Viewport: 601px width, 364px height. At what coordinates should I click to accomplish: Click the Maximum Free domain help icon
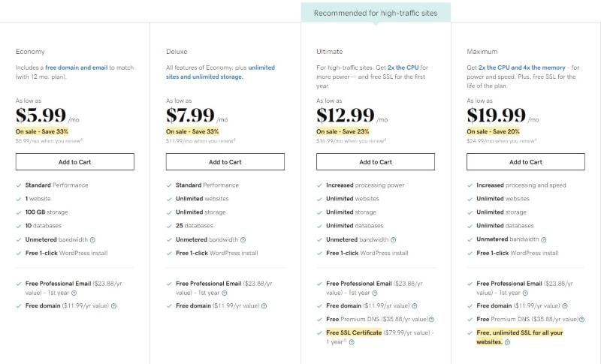[564, 306]
